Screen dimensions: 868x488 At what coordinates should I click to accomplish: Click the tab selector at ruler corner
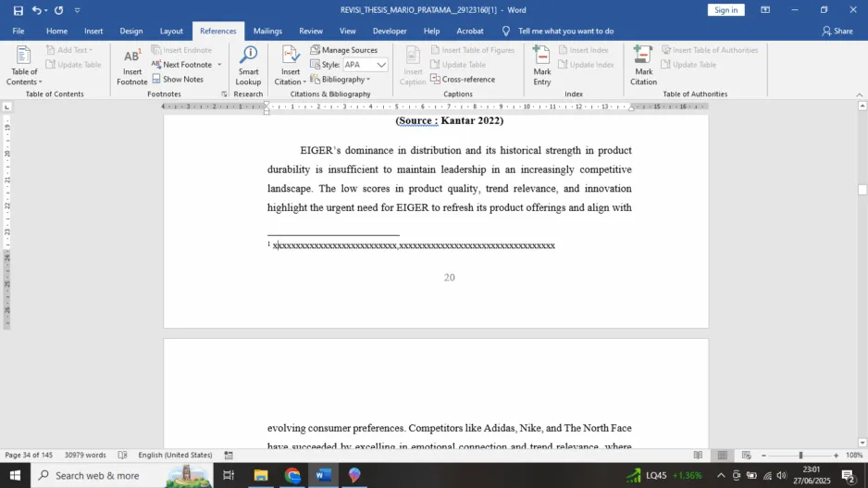(6, 106)
